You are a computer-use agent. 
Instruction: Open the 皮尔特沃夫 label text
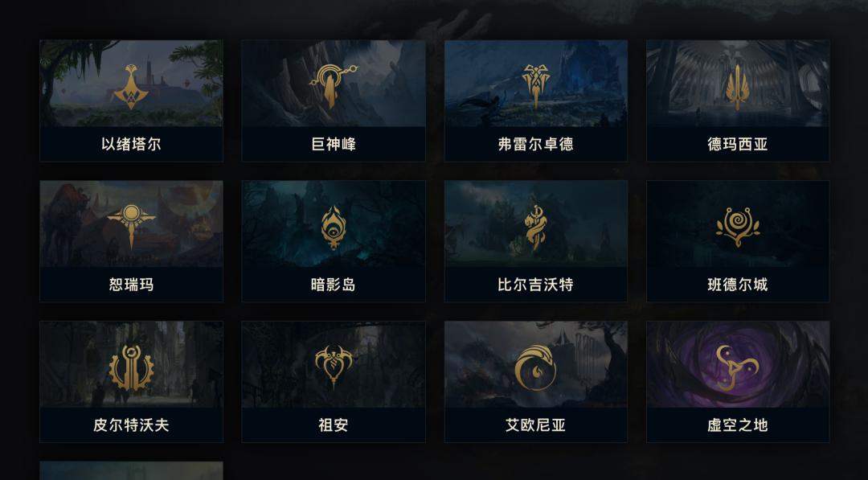click(x=131, y=425)
